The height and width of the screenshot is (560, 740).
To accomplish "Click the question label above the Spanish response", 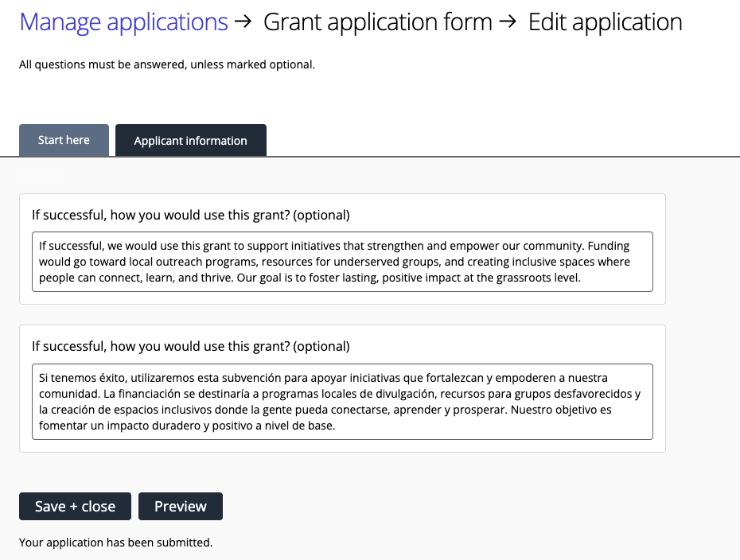I will coord(190,347).
